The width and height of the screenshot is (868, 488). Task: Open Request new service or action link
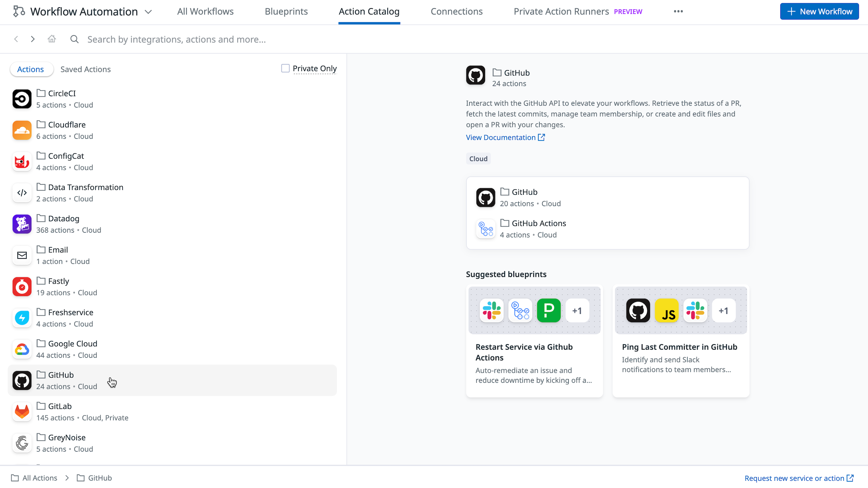pos(799,478)
